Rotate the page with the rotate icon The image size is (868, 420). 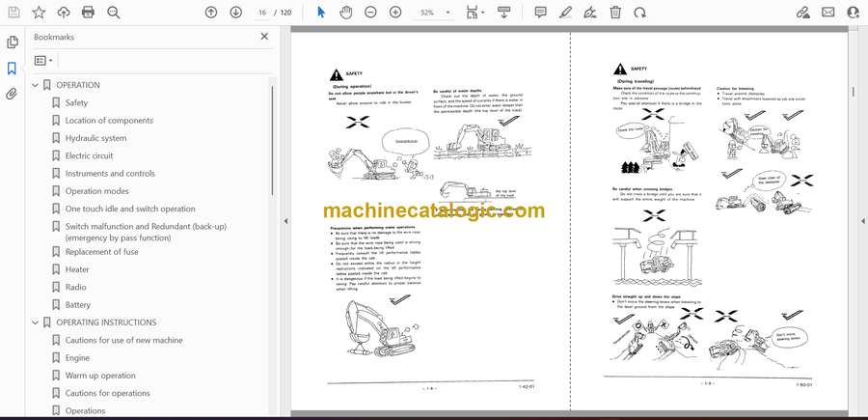tap(640, 13)
